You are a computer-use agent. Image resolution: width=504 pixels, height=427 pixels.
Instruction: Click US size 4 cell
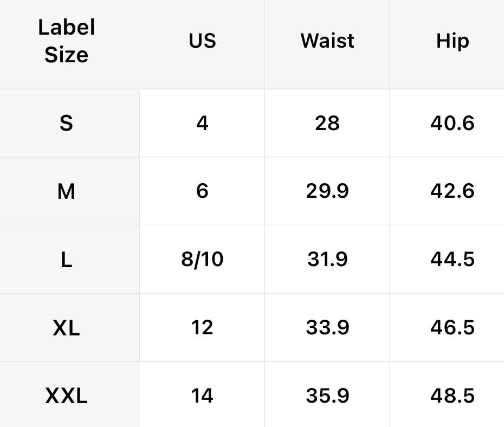[202, 124]
